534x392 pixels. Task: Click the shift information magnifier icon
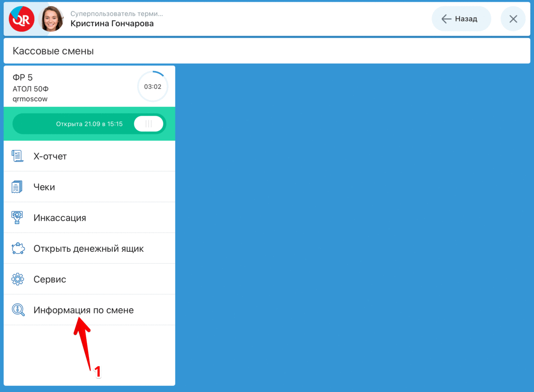(x=18, y=310)
